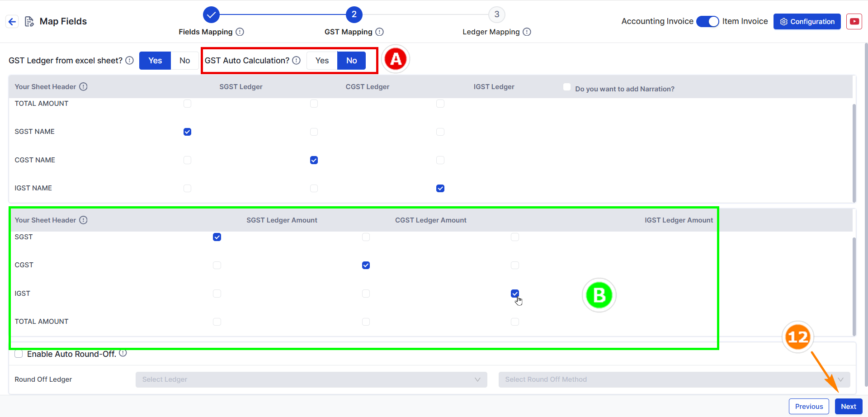Check TOTAL AMOUNT under IGST Ledger Amount
This screenshot has width=868, height=417.
click(x=515, y=322)
